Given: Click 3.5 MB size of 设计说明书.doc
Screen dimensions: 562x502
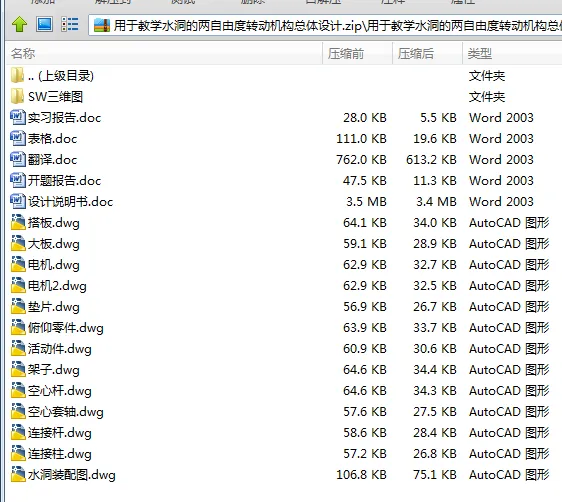Looking at the screenshot, I should tap(366, 202).
